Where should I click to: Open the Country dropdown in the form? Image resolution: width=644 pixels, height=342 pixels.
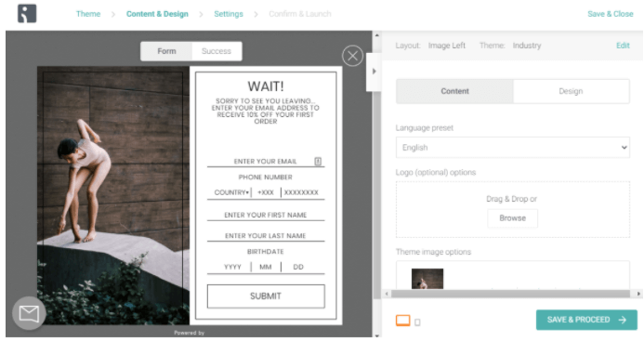click(231, 192)
